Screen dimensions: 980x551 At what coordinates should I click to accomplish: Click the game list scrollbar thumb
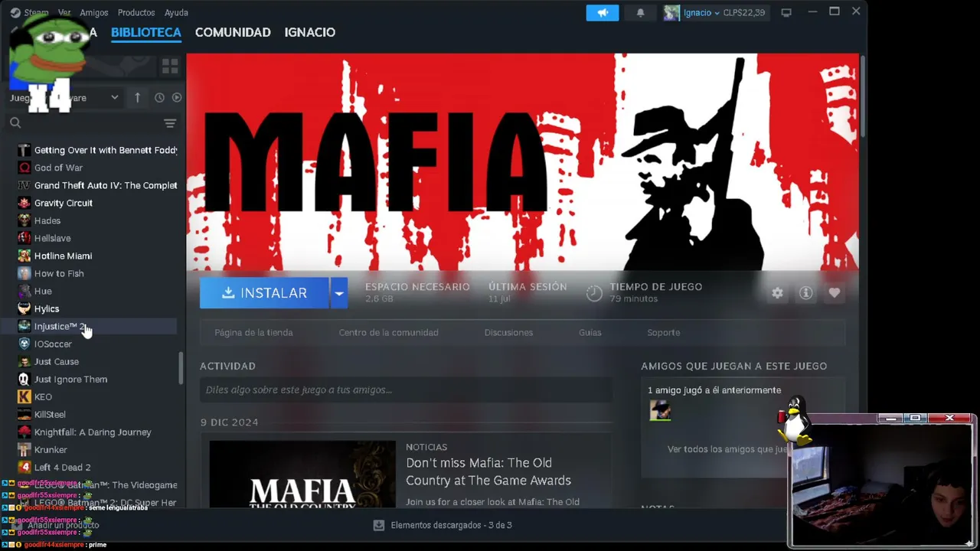coord(181,368)
